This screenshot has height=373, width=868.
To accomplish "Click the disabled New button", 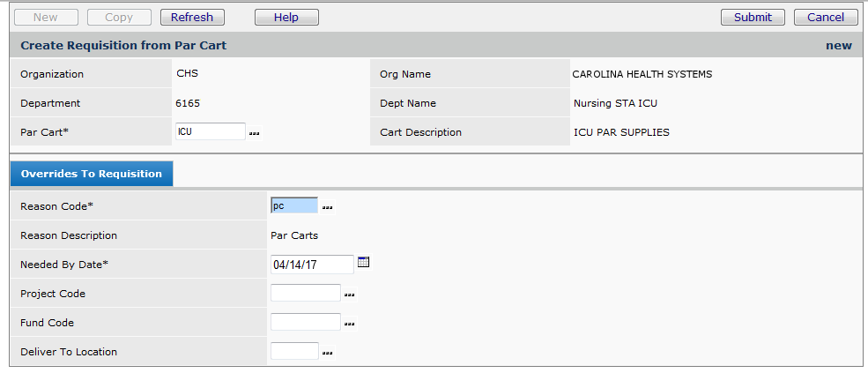I will [45, 17].
